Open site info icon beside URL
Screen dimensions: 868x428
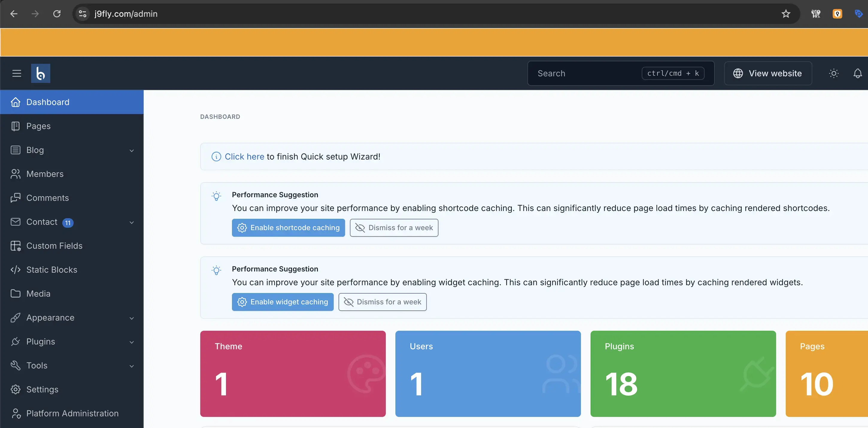[83, 14]
